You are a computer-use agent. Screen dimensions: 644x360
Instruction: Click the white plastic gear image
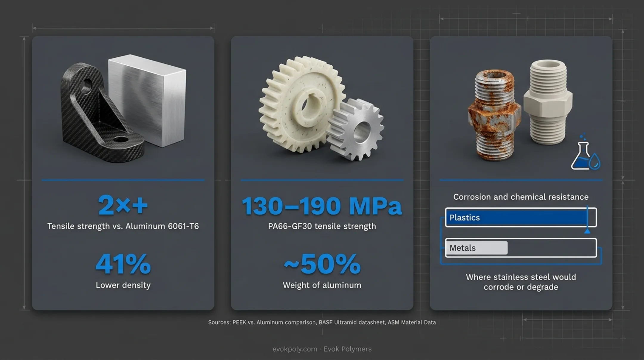point(302,104)
